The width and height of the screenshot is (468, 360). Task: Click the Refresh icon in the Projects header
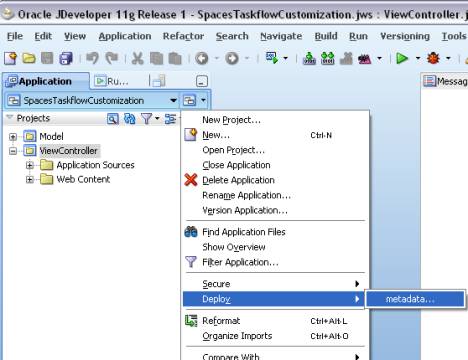129,119
